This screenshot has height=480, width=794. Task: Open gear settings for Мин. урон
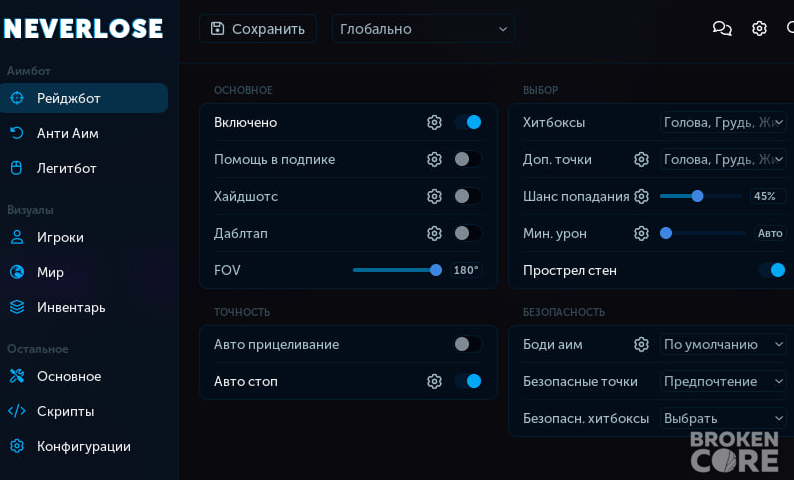tap(641, 233)
